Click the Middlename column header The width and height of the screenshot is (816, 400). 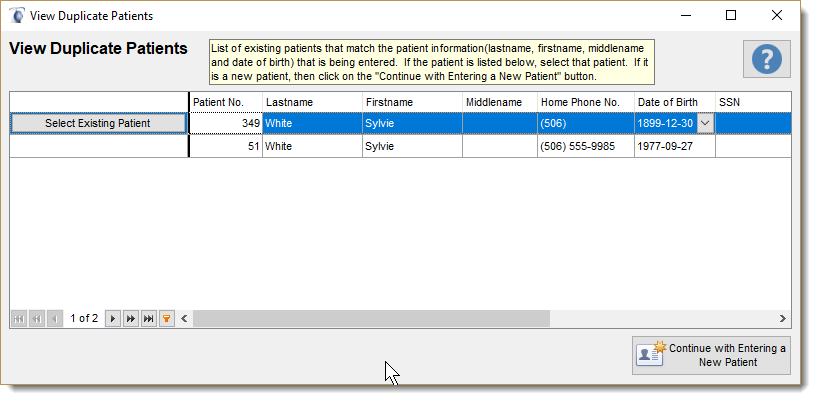500,102
